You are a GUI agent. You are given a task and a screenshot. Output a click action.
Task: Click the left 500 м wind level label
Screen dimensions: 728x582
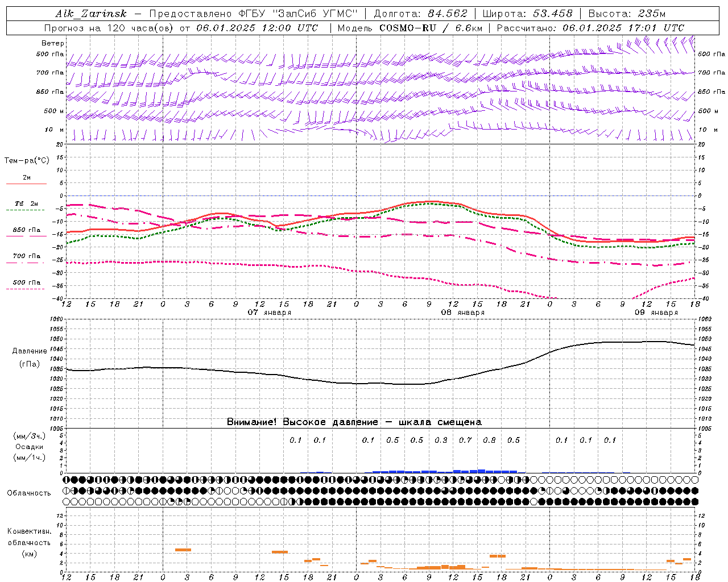coord(54,111)
